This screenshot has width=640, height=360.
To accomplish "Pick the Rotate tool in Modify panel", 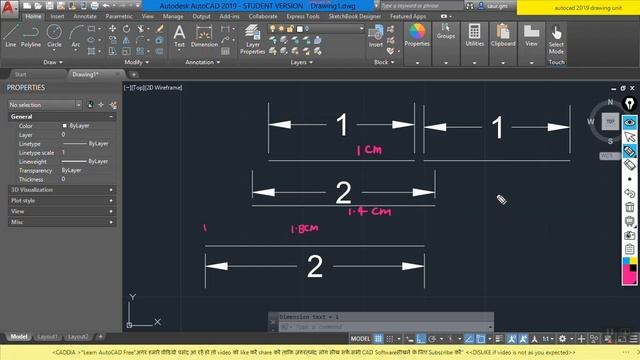I will coord(127,29).
